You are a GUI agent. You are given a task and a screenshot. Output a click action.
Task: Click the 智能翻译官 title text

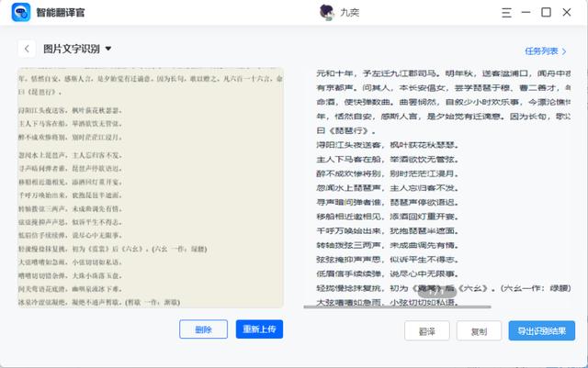click(x=61, y=13)
